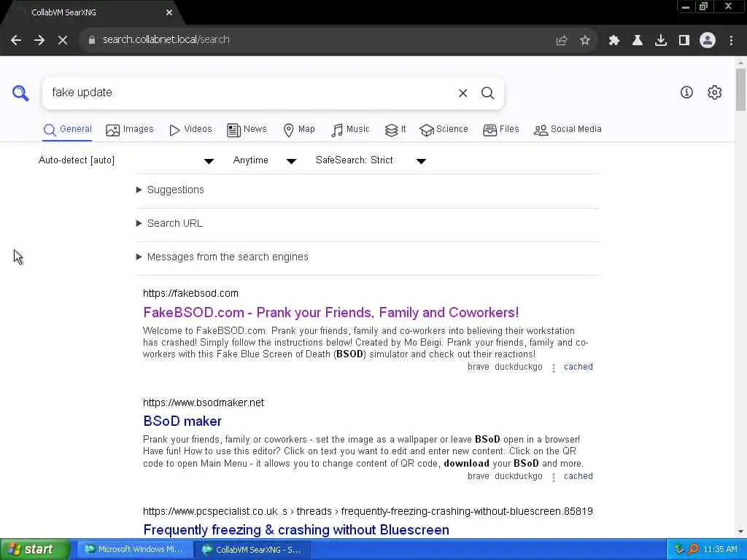Viewport: 747px width, 560px height.
Task: Click the scrollbar down arrow
Action: pos(740,532)
